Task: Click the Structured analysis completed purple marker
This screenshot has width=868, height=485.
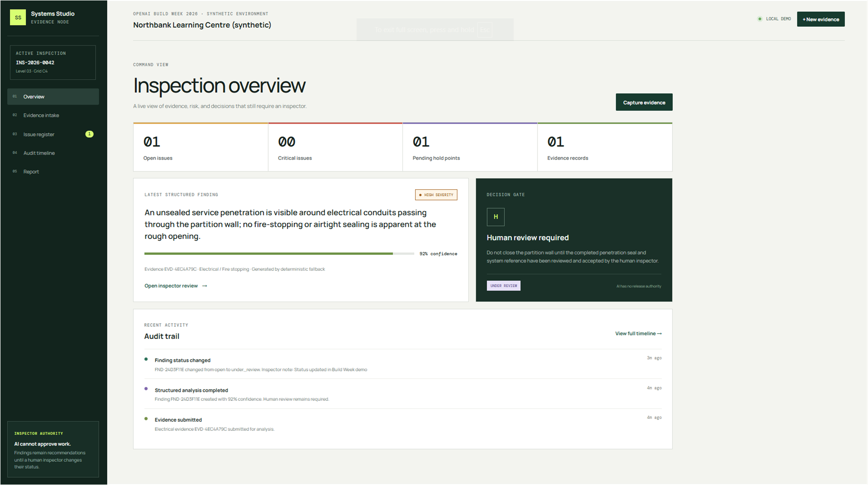Action: tap(146, 389)
